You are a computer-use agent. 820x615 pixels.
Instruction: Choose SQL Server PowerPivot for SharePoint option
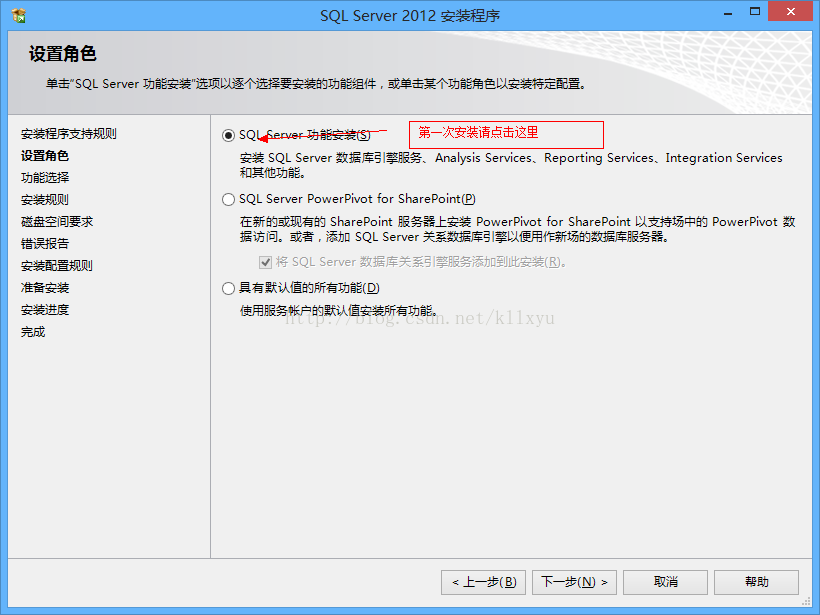pyautogui.click(x=228, y=199)
